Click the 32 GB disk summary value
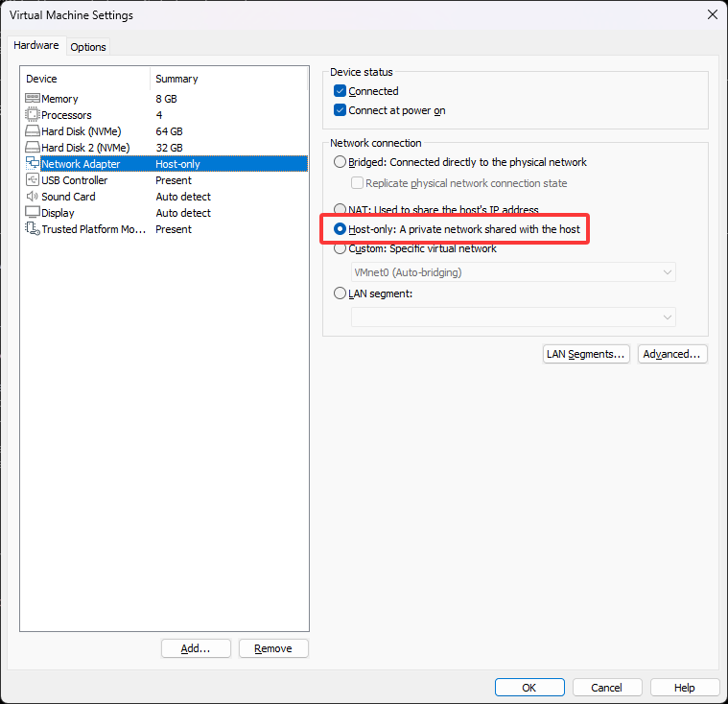 [169, 147]
